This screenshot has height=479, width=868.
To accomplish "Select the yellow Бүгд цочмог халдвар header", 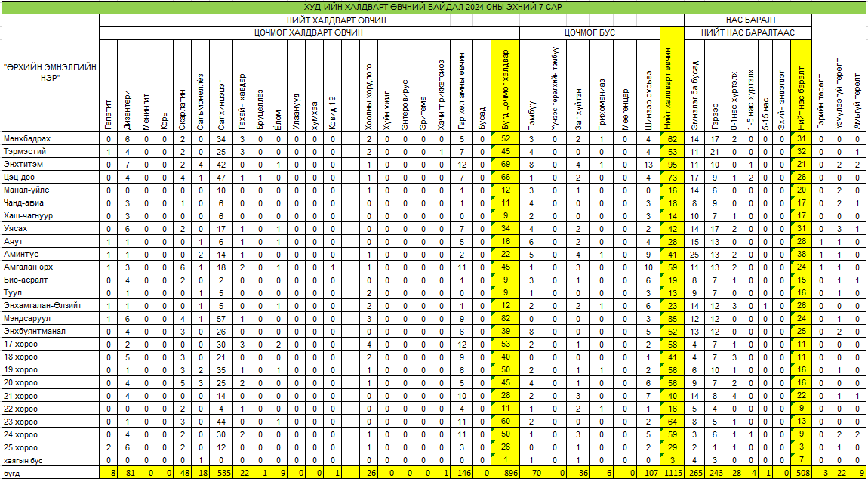I will pos(505,86).
